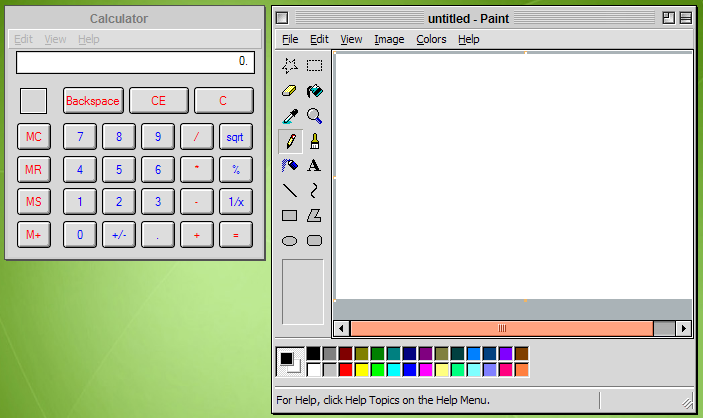The image size is (703, 418).
Task: Choose the Fill With Color bucket tool
Action: click(x=314, y=91)
